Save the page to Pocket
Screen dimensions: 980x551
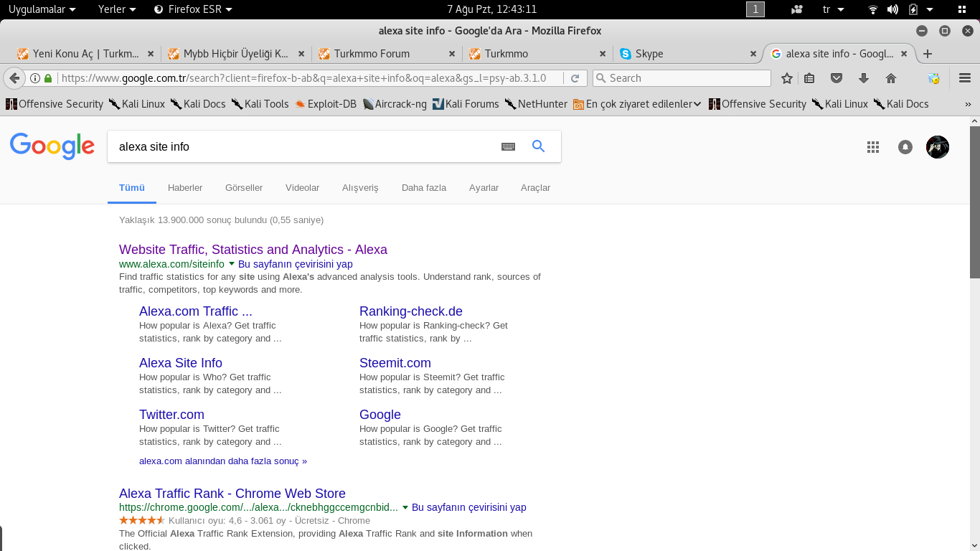coord(837,78)
